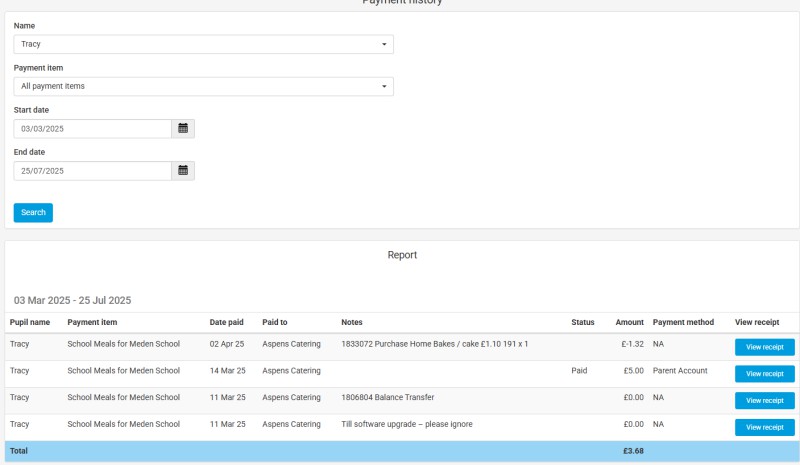Viewport: 800px width, 465px height.
Task: Click the Payment item column header
Action: [x=92, y=322]
